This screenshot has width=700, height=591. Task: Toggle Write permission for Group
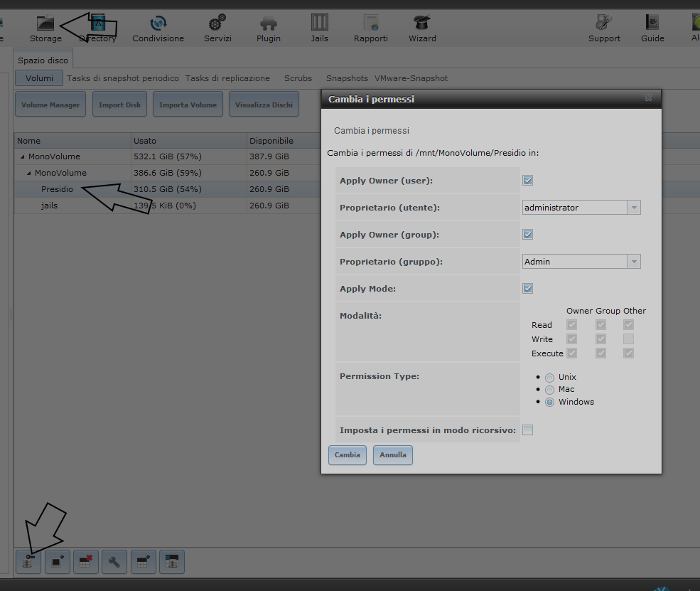601,339
